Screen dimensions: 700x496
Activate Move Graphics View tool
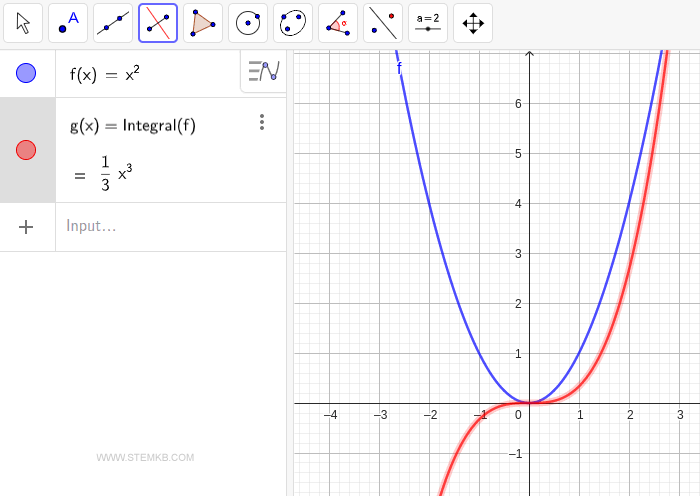(473, 23)
